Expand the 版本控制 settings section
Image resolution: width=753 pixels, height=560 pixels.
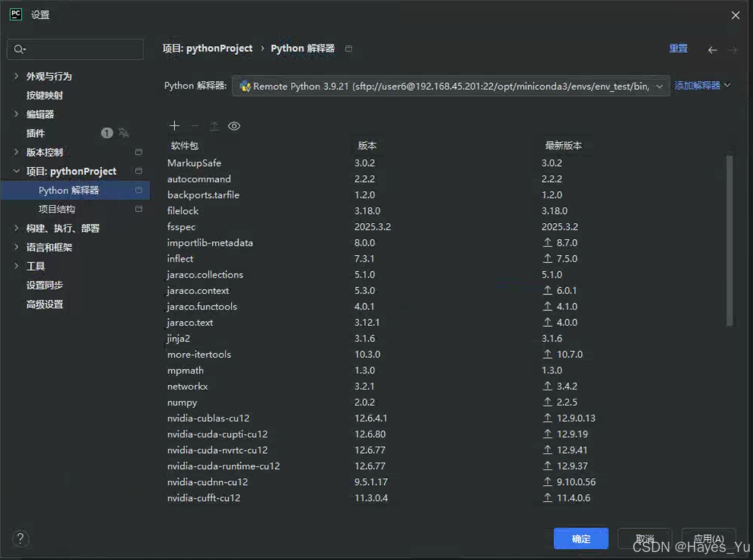pyautogui.click(x=16, y=152)
